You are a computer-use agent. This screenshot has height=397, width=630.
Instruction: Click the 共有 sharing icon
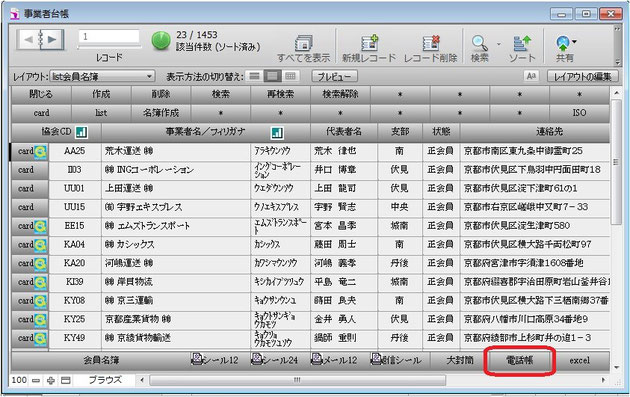(x=563, y=43)
